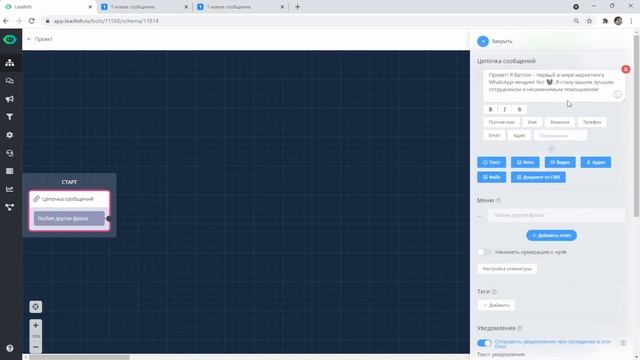This screenshot has width=640, height=360.
Task: Insert 'Фамилия' variable
Action: coord(560,122)
